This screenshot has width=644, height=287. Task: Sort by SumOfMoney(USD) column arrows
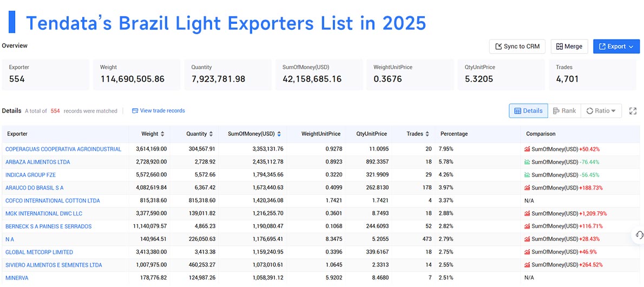click(279, 134)
